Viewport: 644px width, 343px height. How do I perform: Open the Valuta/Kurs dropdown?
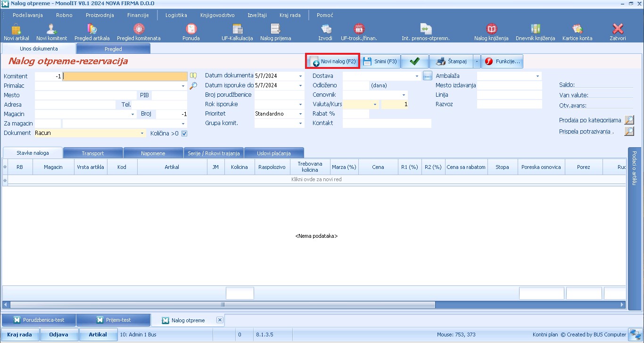375,104
